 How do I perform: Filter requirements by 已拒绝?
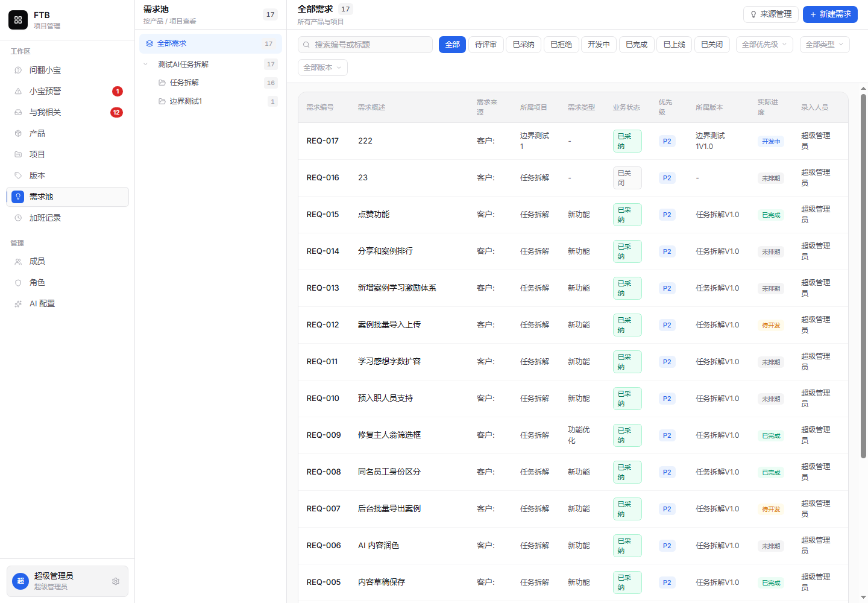(561, 45)
